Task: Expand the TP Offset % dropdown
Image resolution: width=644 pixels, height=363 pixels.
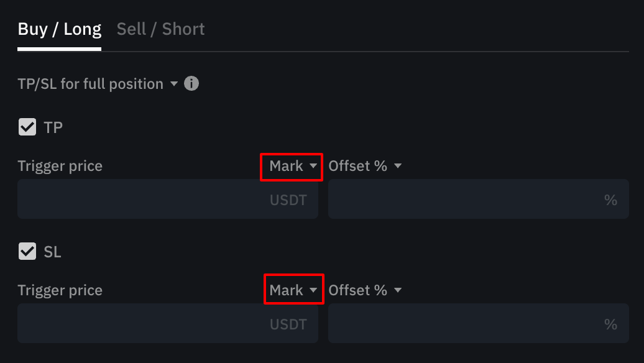Action: (365, 166)
